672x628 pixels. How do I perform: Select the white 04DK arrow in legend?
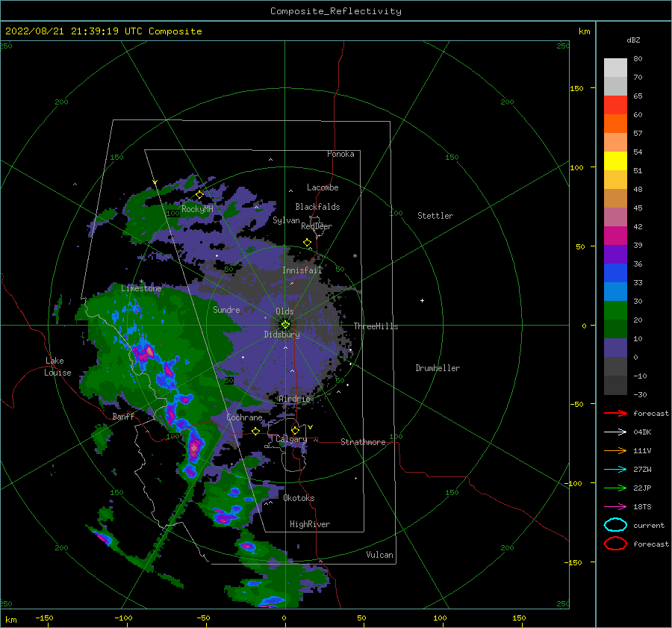pyautogui.click(x=615, y=432)
